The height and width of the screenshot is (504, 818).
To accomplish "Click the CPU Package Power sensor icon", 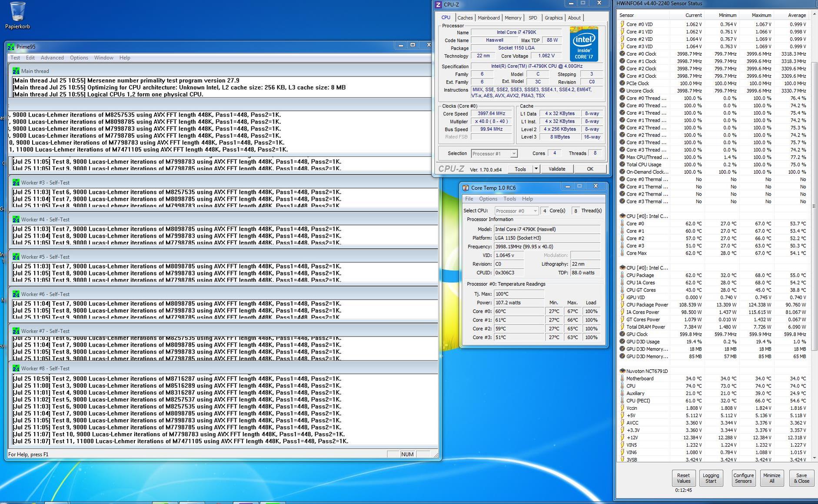I will coord(622,305).
